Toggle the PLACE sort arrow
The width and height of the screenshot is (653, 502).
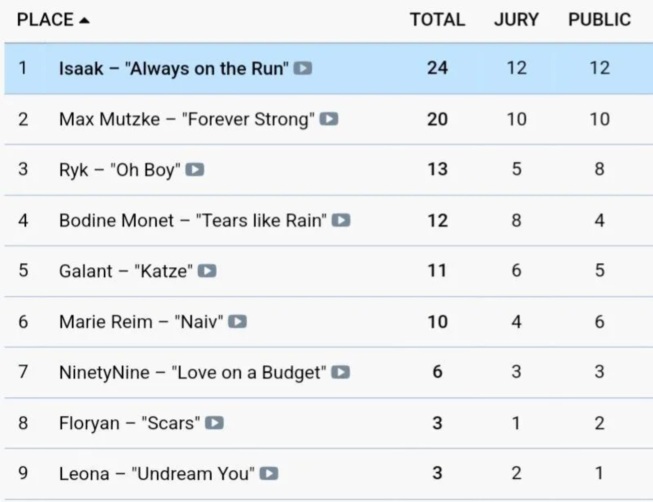84,20
